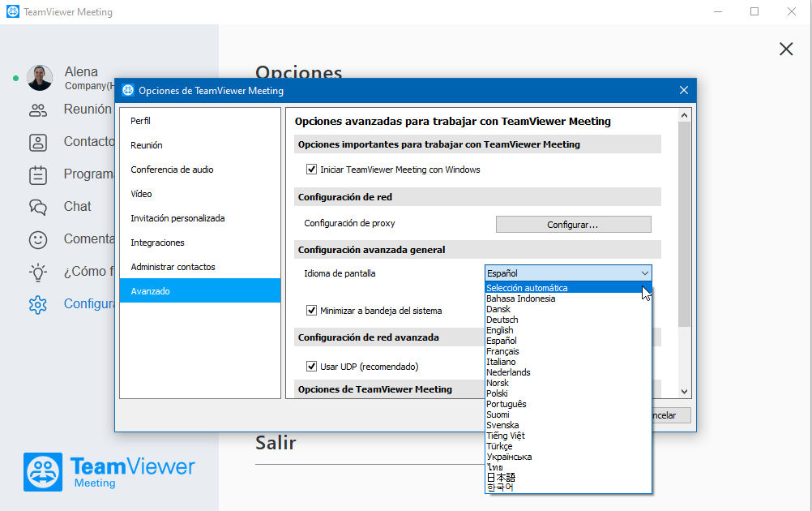Click the Contactos icon in main sidebar
The width and height of the screenshot is (812, 511).
38,143
